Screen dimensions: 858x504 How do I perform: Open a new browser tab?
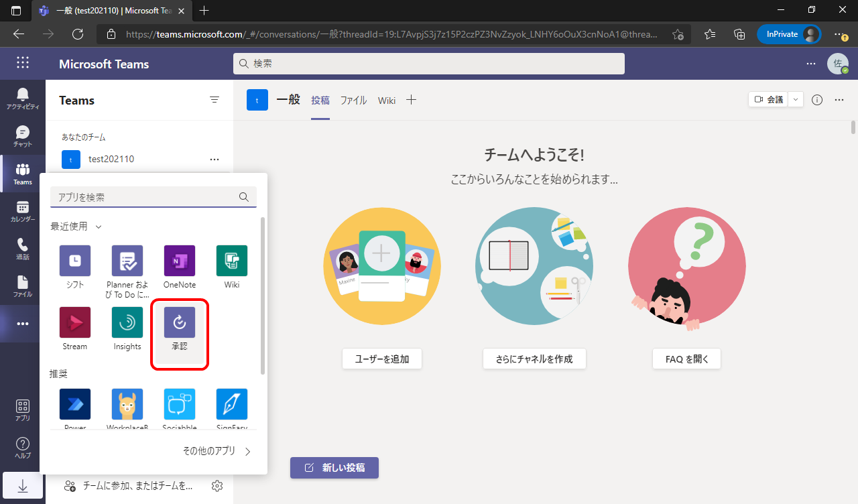point(204,10)
